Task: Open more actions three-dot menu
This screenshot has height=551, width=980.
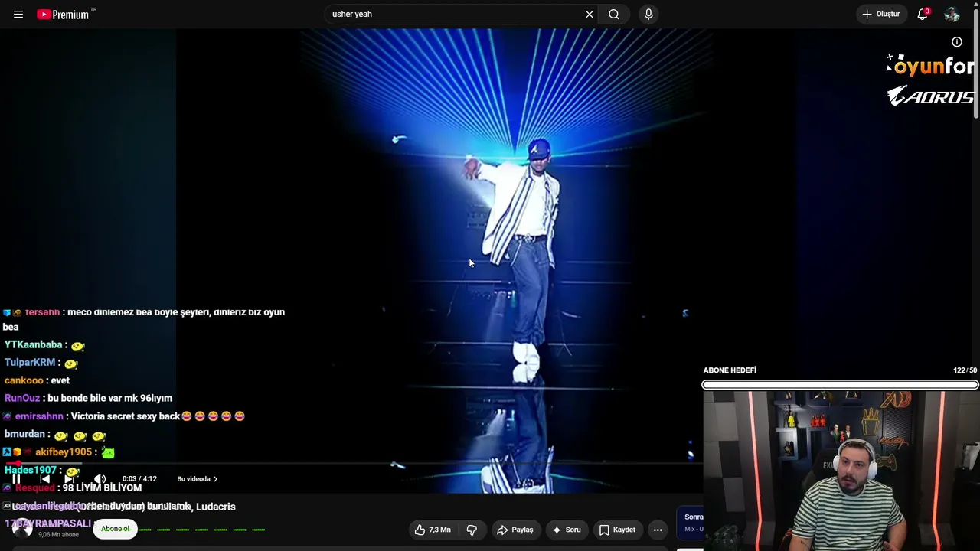Action: [658, 530]
